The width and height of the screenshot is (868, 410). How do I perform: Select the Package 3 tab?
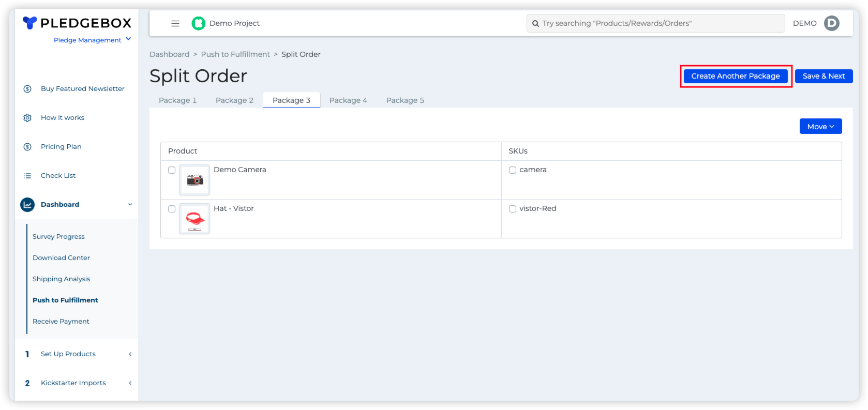click(x=292, y=100)
